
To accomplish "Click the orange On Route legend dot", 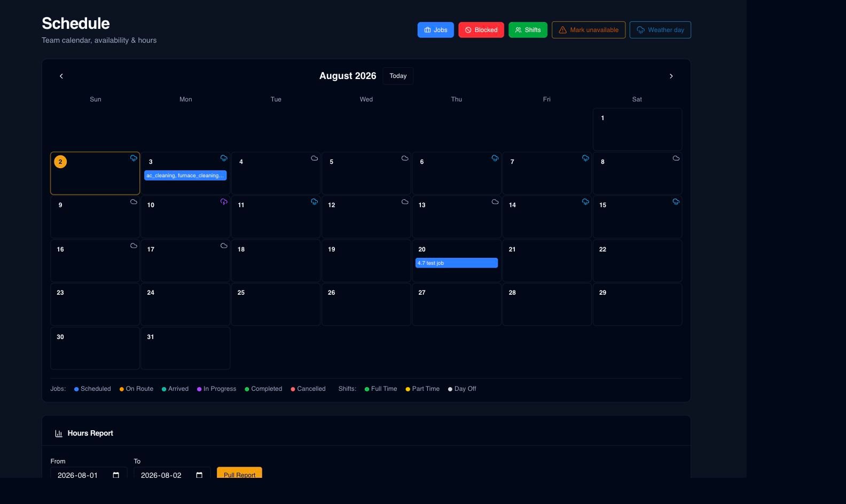I will pos(122,389).
